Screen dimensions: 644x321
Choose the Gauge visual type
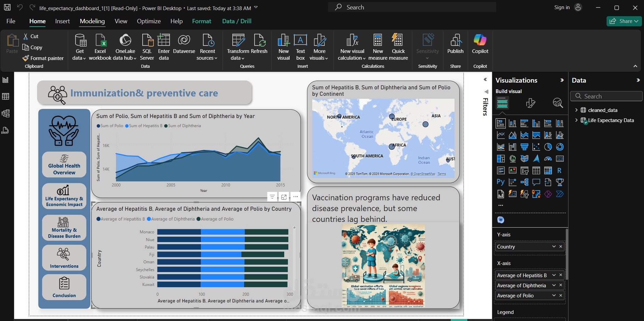[548, 159]
